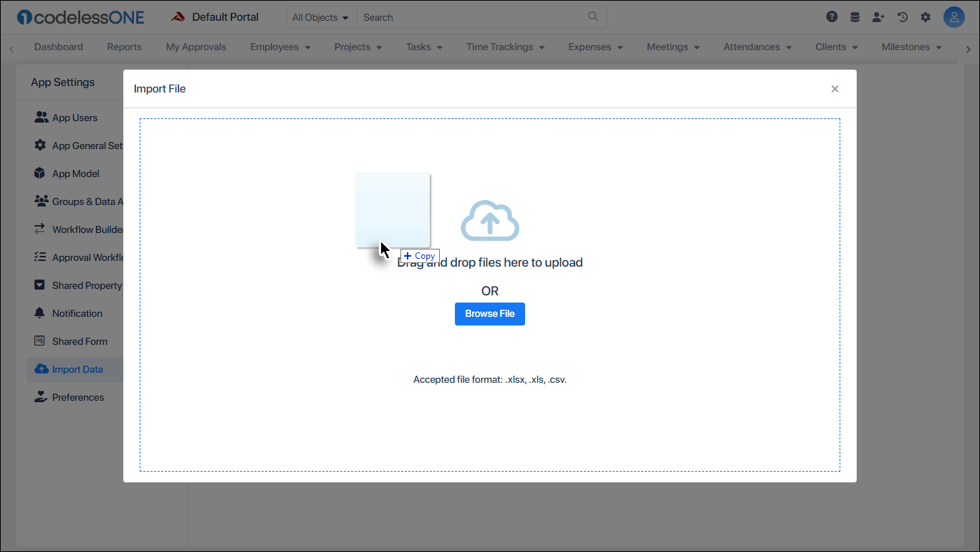Close the Import File dialog
This screenshot has width=980, height=552.
835,89
